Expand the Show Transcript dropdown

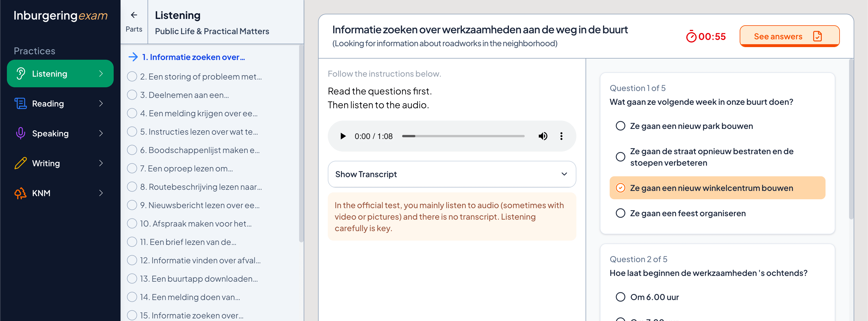point(452,174)
